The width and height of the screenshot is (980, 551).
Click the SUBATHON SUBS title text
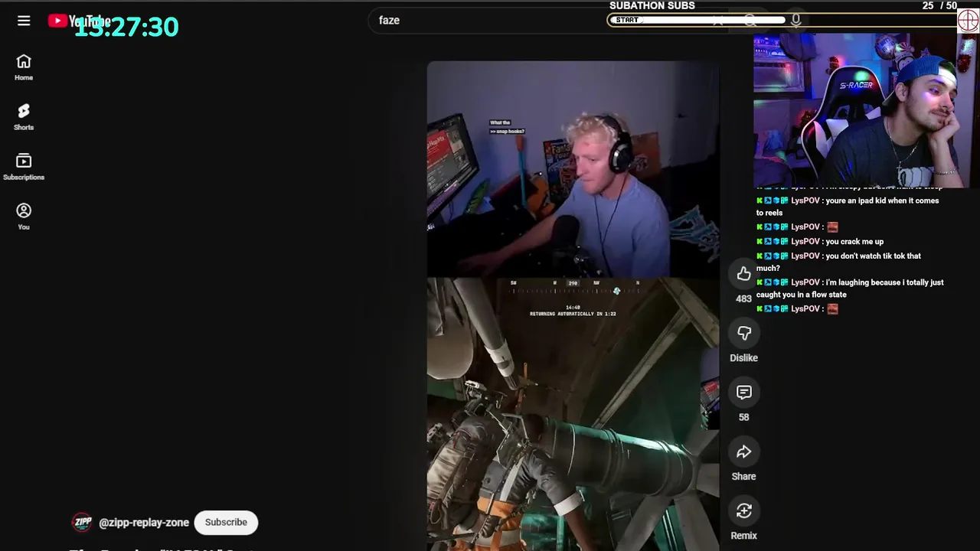click(652, 5)
